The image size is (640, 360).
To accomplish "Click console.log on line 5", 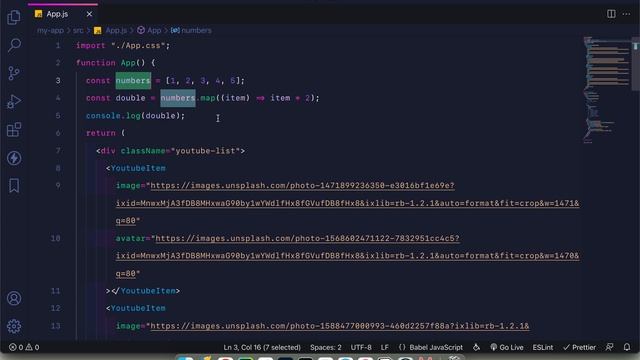I will click(x=113, y=116).
